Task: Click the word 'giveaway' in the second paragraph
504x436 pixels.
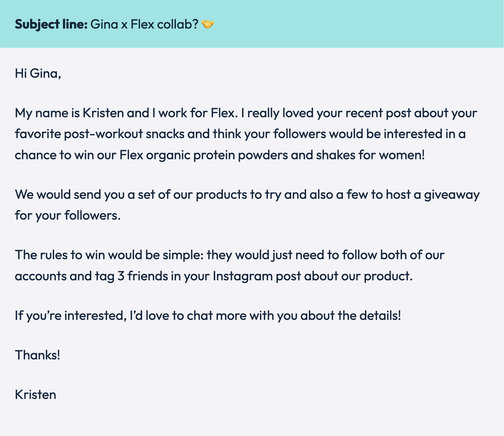Action: click(x=452, y=195)
